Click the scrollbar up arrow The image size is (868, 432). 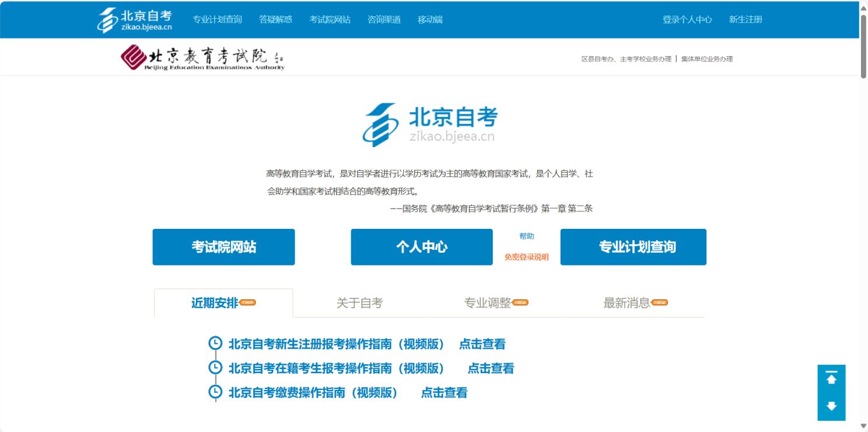(x=863, y=7)
